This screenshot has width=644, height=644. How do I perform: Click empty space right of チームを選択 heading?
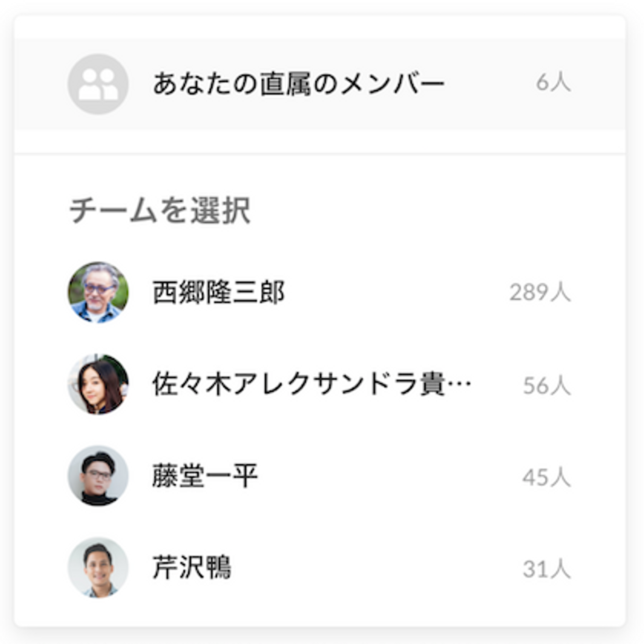402,210
